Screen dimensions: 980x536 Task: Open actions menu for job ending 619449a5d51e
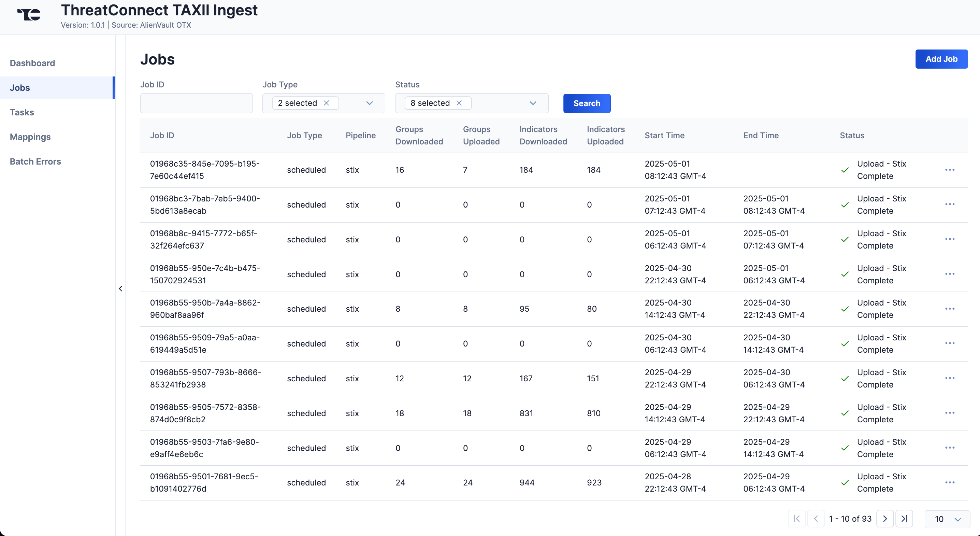950,343
